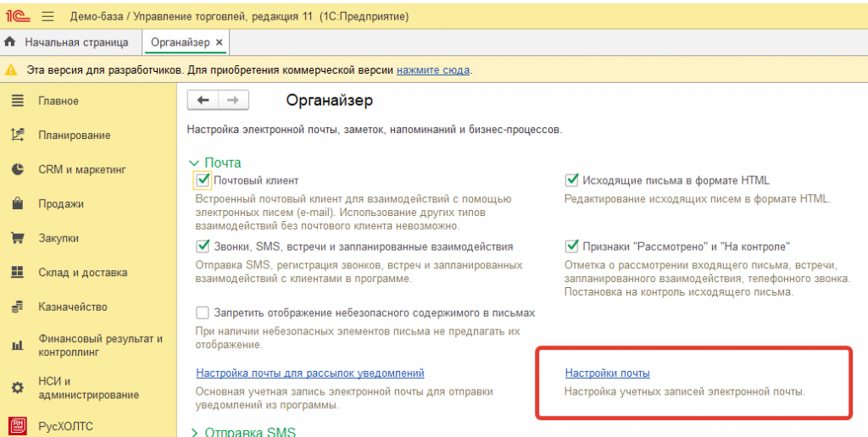
Task: Expand the Отправка SMS section
Action: point(194,433)
